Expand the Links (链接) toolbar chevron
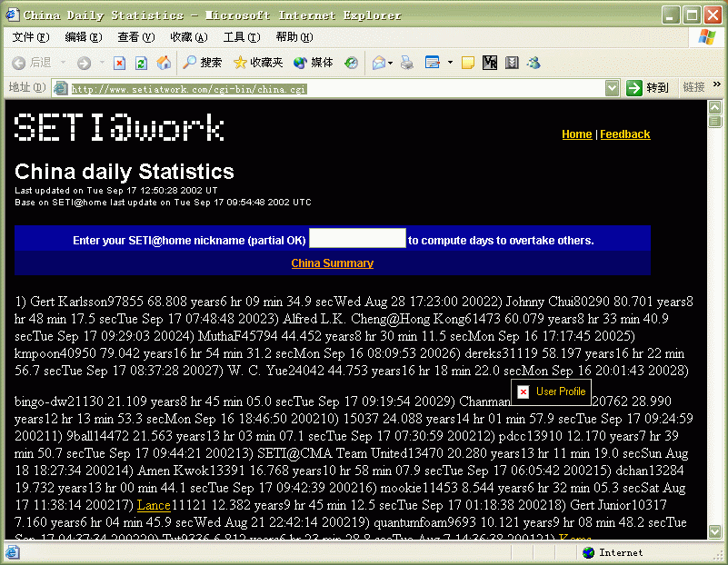The height and width of the screenshot is (565, 728). click(x=717, y=84)
